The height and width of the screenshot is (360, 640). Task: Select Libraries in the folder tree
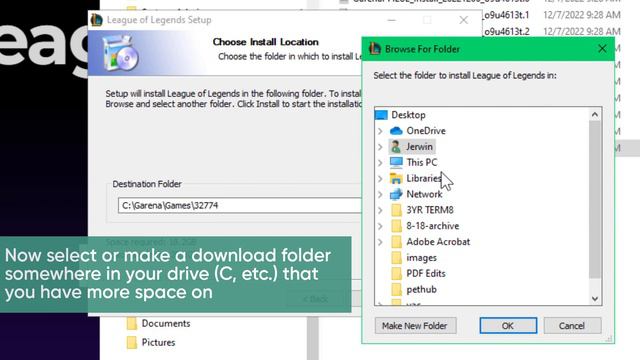(424, 178)
